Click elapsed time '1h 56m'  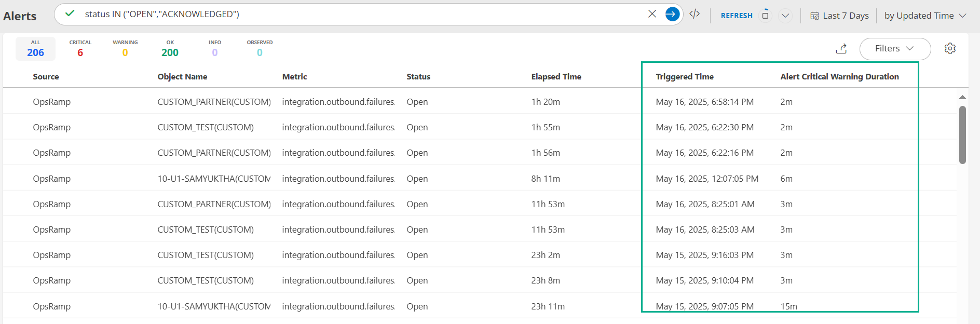(x=546, y=153)
